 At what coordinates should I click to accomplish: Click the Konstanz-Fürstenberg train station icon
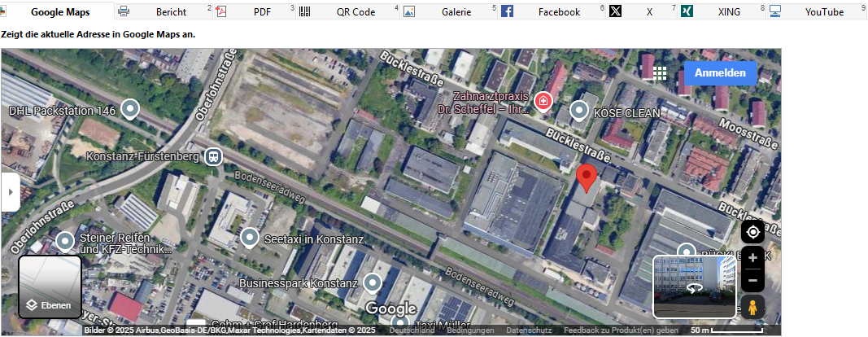click(213, 157)
